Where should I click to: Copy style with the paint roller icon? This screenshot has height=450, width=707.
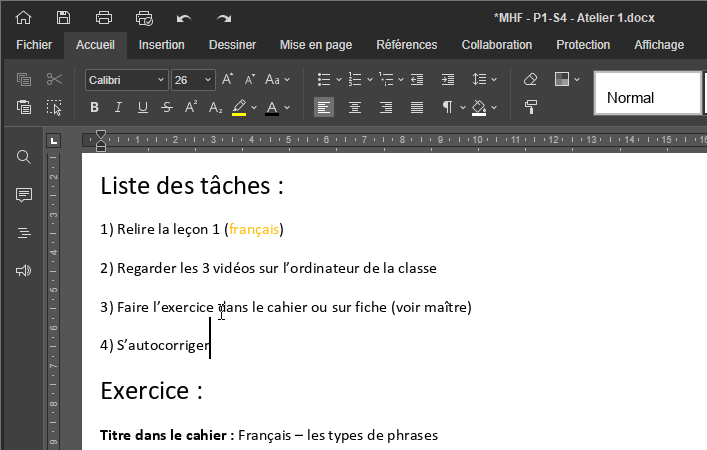pyautogui.click(x=531, y=107)
